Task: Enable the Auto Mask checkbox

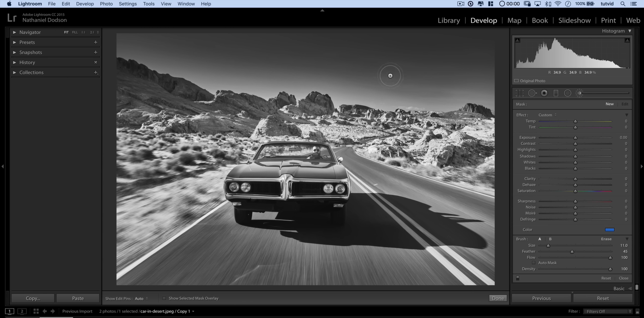Action: 534,263
